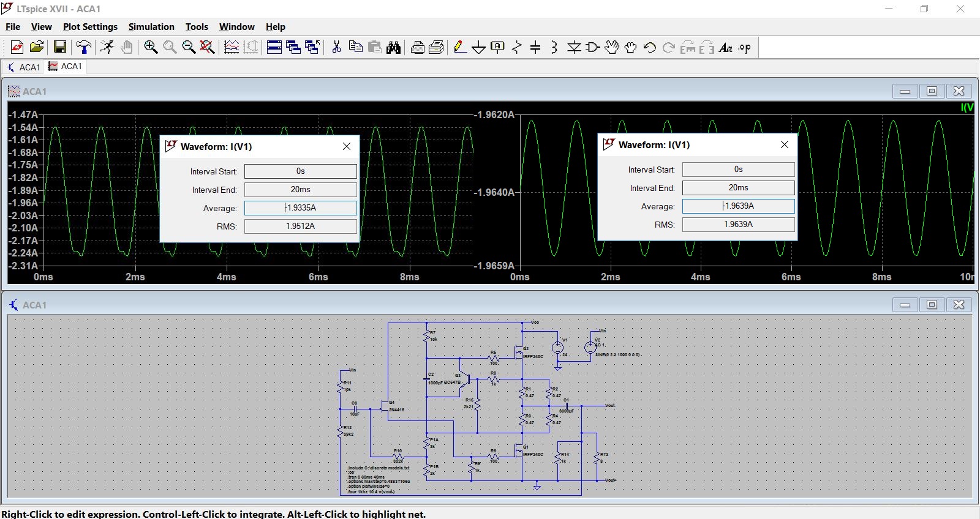Minimize the ACA1 plot sub-window

pyautogui.click(x=905, y=91)
